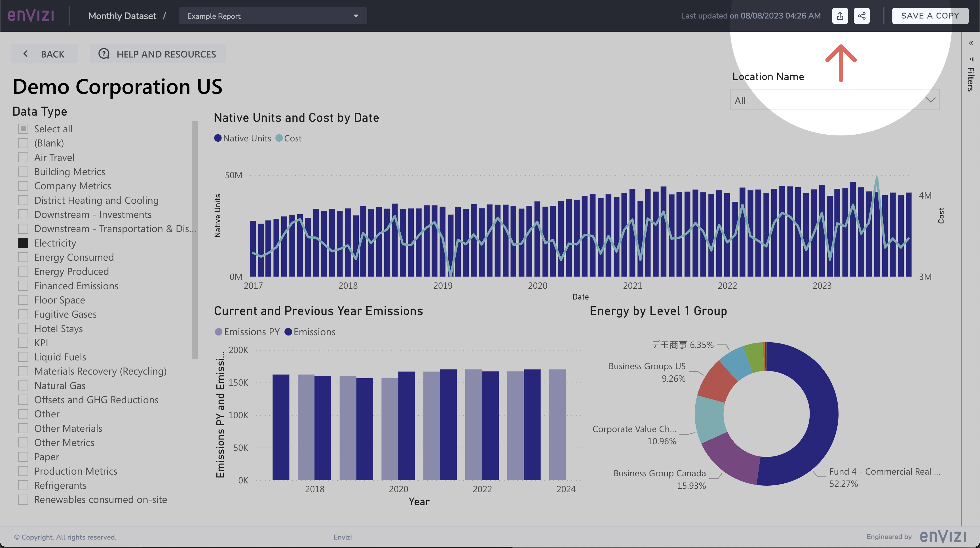980x548 pixels.
Task: Check the Hotel Stays checkbox
Action: (x=23, y=328)
